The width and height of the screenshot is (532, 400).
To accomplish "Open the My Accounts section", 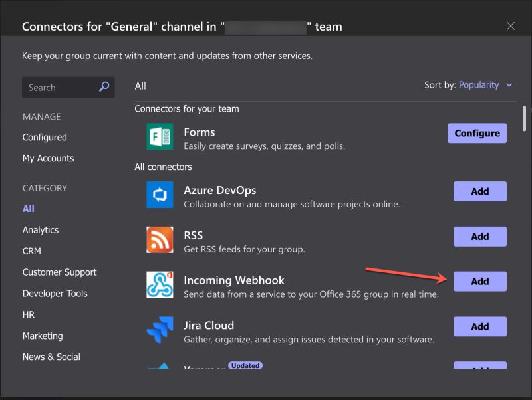I will point(48,158).
